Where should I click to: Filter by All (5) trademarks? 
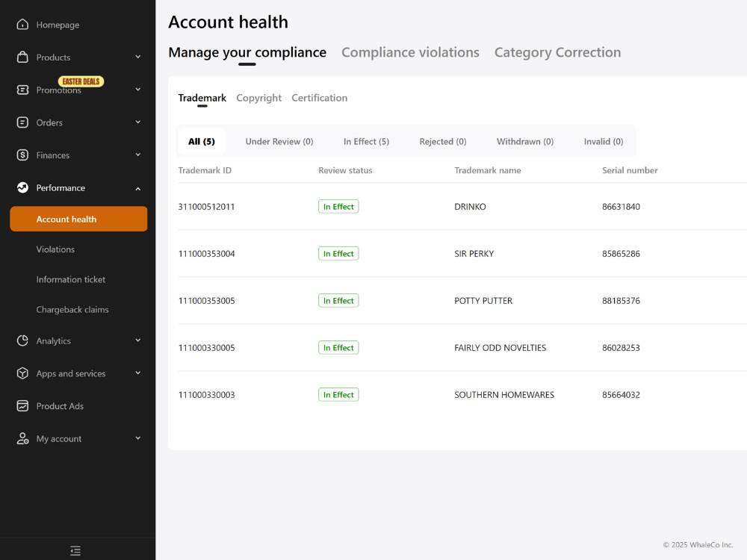click(202, 141)
